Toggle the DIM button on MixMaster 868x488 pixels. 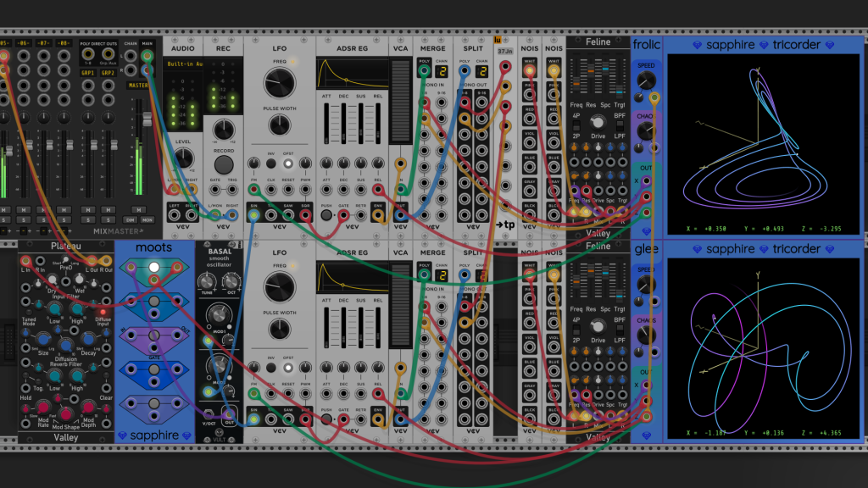point(131,219)
